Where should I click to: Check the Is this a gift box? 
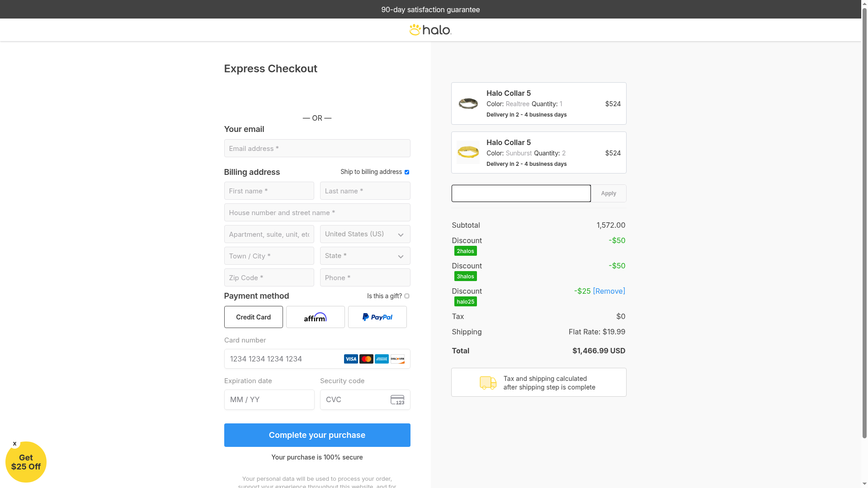407,296
